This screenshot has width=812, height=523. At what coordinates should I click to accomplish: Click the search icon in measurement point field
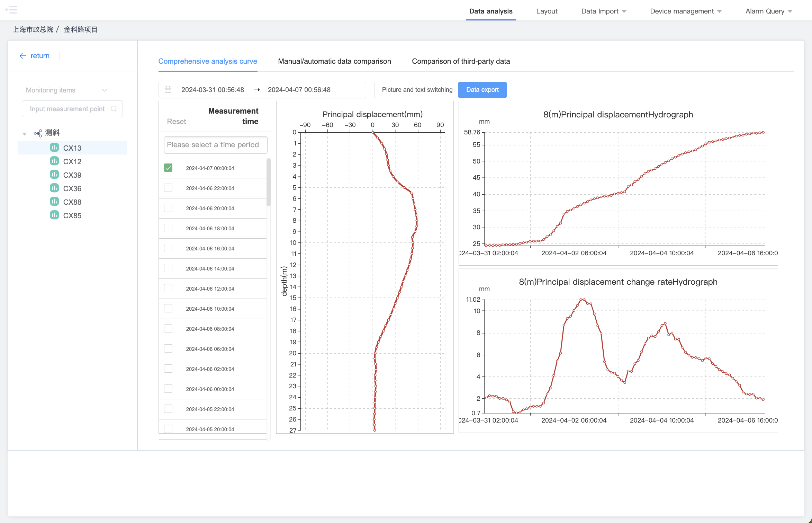click(x=114, y=109)
